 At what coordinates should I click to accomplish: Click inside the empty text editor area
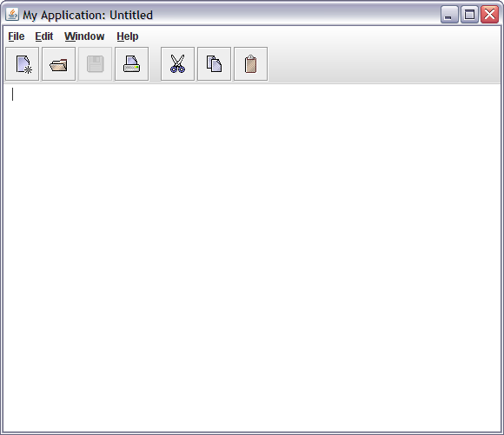(252, 258)
